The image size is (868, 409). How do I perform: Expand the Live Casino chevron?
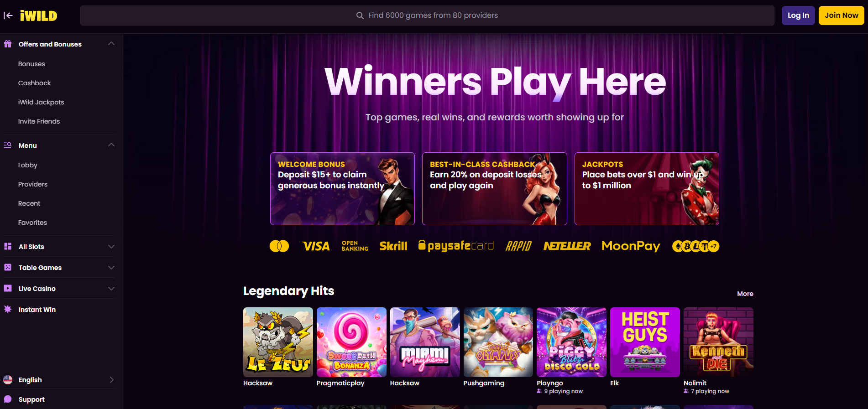click(x=111, y=289)
